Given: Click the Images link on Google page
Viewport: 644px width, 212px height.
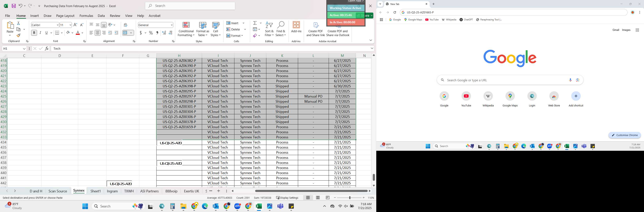Looking at the screenshot, I should tap(626, 30).
